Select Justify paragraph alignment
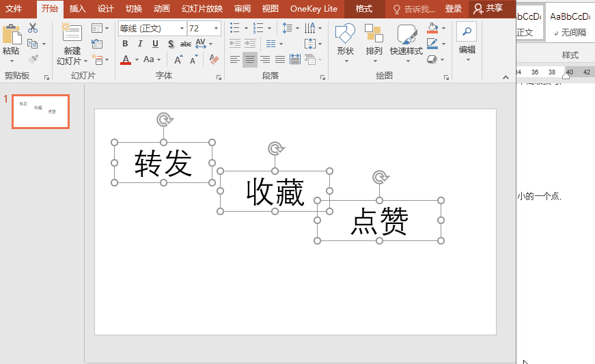Image resolution: width=595 pixels, height=364 pixels. pos(280,59)
